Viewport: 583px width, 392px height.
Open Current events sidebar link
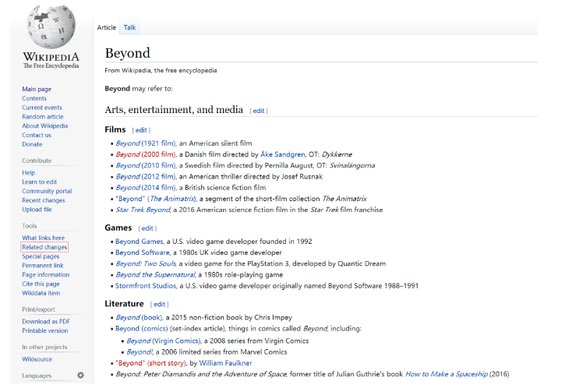pos(42,108)
